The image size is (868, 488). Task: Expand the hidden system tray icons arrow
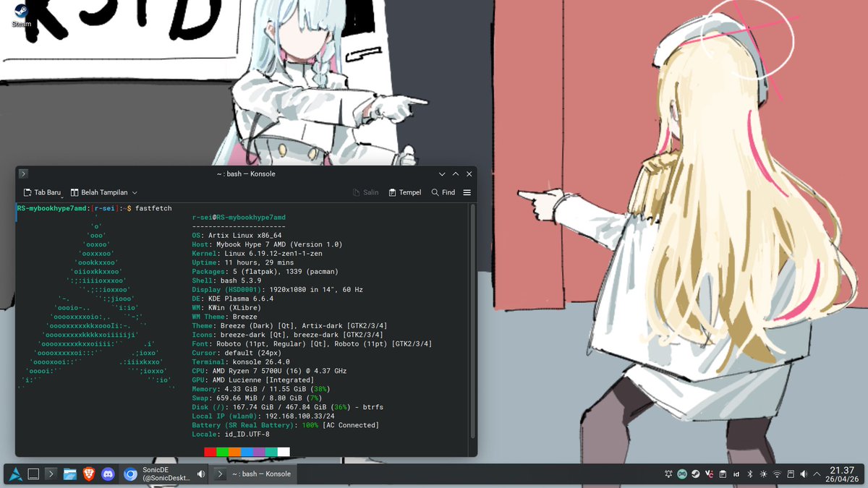[817, 474]
